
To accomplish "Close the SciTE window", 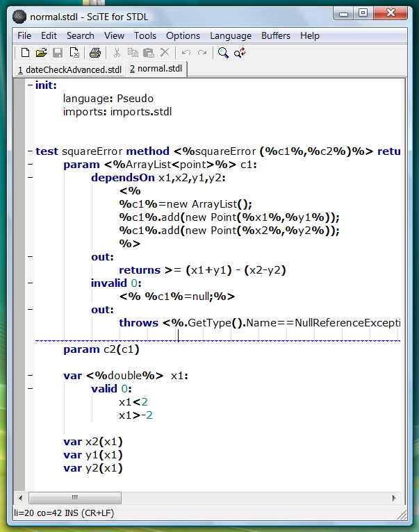I will pos(391,13).
